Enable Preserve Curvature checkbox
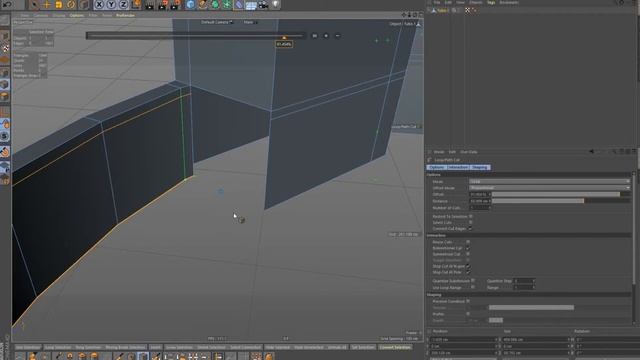The width and height of the screenshot is (640, 360). point(468,301)
